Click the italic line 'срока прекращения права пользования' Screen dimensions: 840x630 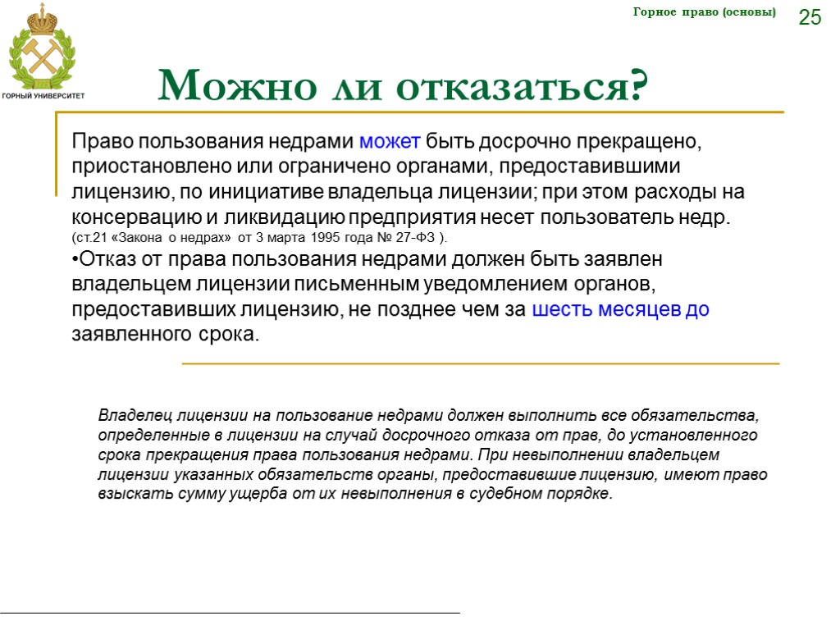(409, 454)
